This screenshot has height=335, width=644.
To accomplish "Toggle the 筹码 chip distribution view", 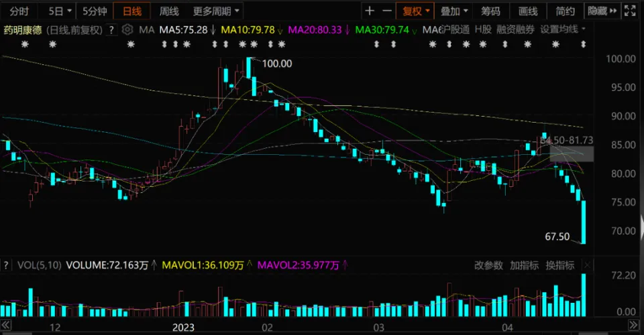I will (x=490, y=11).
